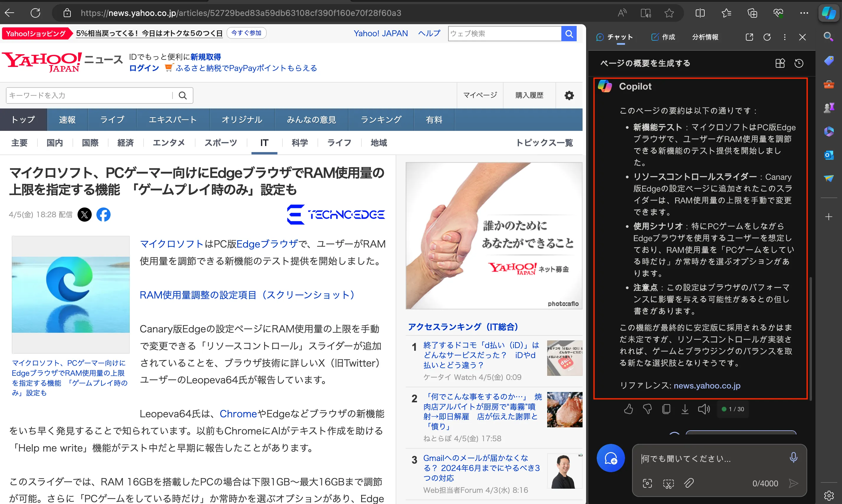Open the news.yahoo.co.jp reference link
Viewport: 842px width, 504px height.
click(x=707, y=386)
